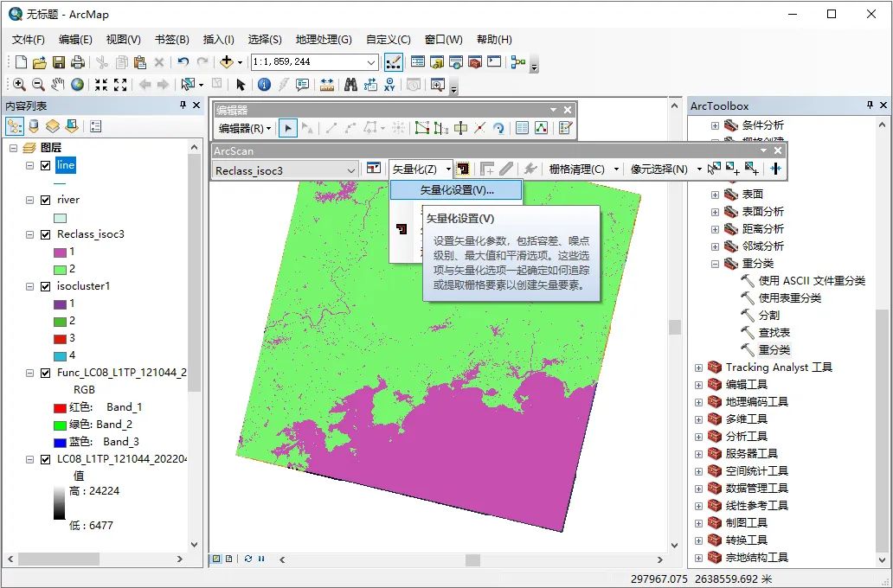Click the Fixed Zoom In icon
The image size is (893, 588).
(x=100, y=85)
